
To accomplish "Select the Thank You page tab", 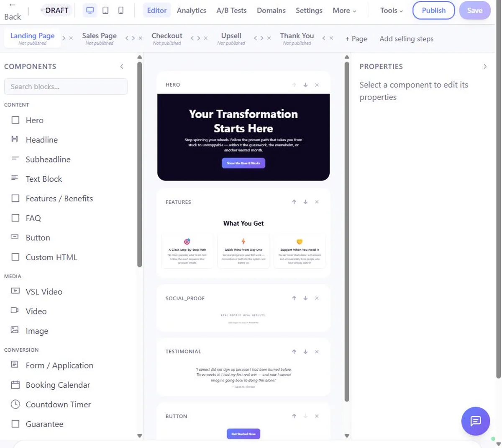I will tap(297, 39).
